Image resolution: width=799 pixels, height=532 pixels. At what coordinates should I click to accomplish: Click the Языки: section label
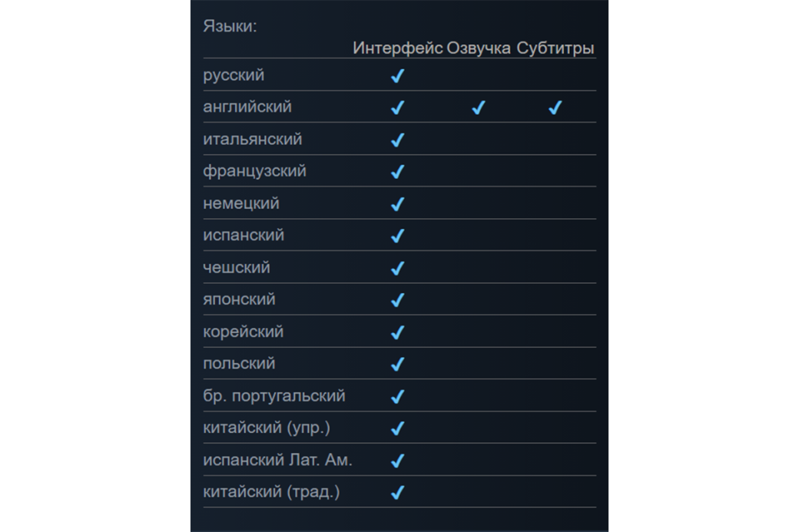[x=230, y=26]
